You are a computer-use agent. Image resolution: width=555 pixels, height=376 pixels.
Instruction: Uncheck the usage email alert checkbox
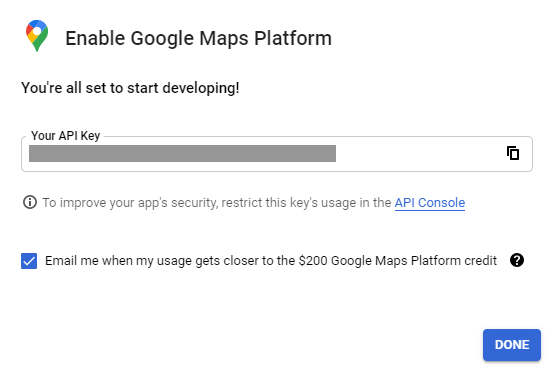tap(29, 261)
